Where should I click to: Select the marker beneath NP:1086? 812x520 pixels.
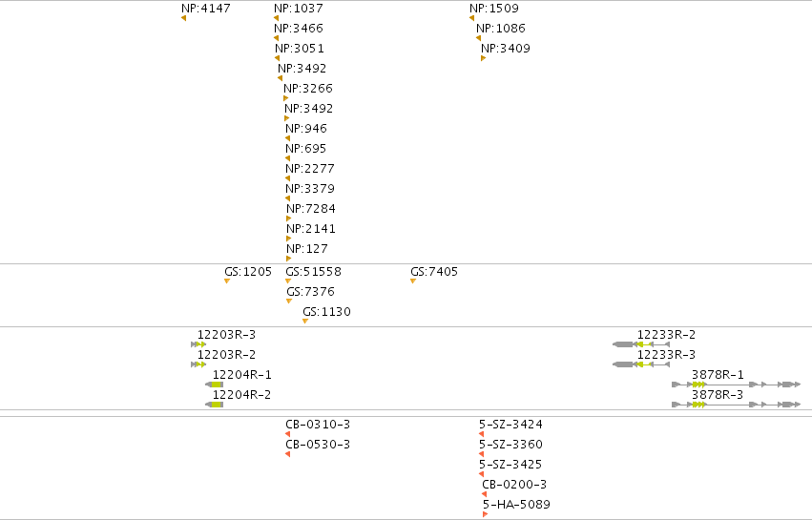coord(478,38)
